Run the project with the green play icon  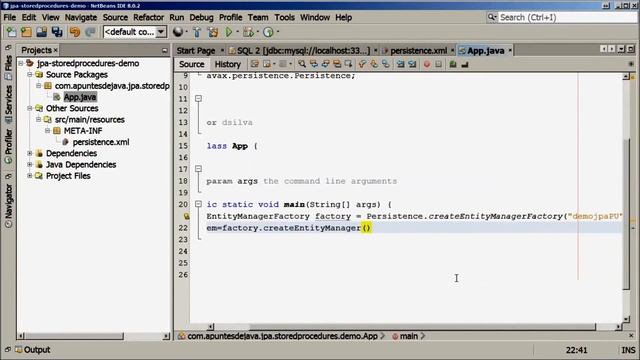(229, 32)
